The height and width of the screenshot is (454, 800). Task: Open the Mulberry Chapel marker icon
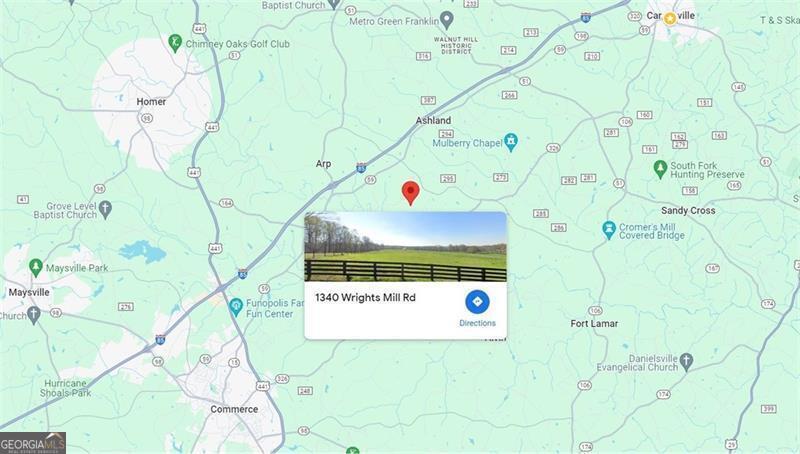pyautogui.click(x=511, y=142)
